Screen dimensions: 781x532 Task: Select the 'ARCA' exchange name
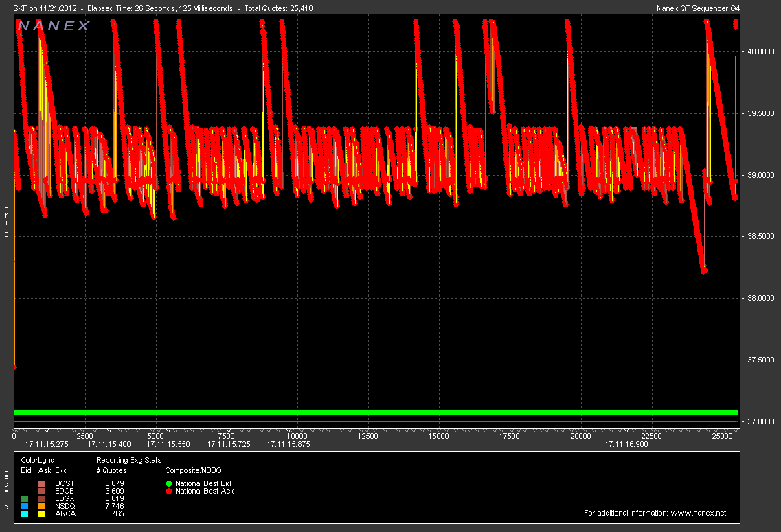pyautogui.click(x=65, y=513)
